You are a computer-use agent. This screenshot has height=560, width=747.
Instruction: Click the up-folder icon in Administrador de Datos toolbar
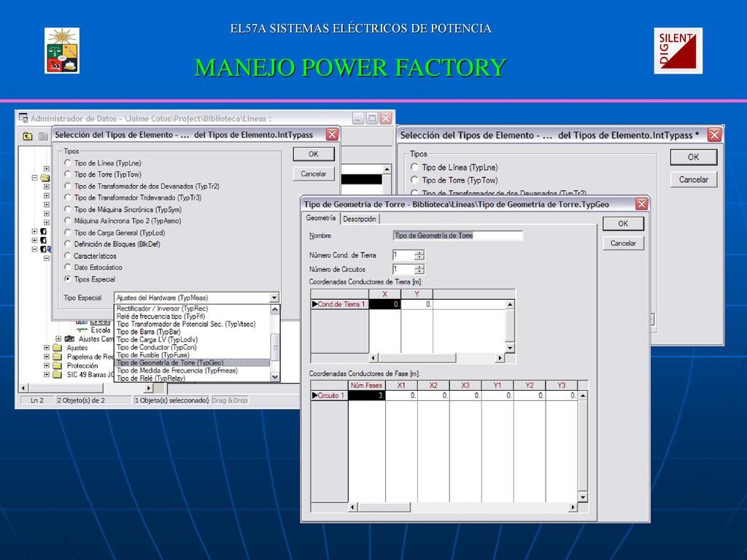click(28, 136)
